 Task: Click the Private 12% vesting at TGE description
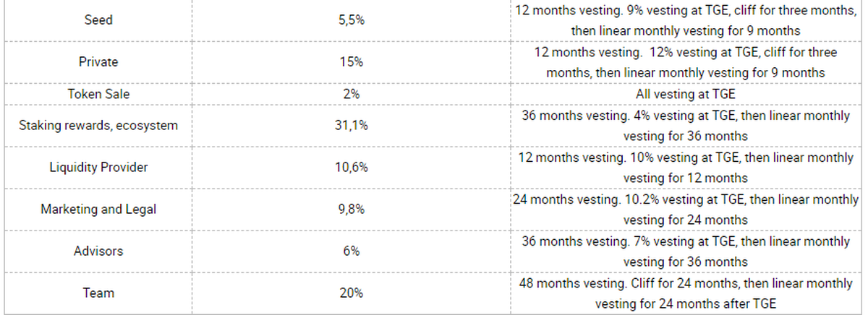pyautogui.click(x=685, y=63)
